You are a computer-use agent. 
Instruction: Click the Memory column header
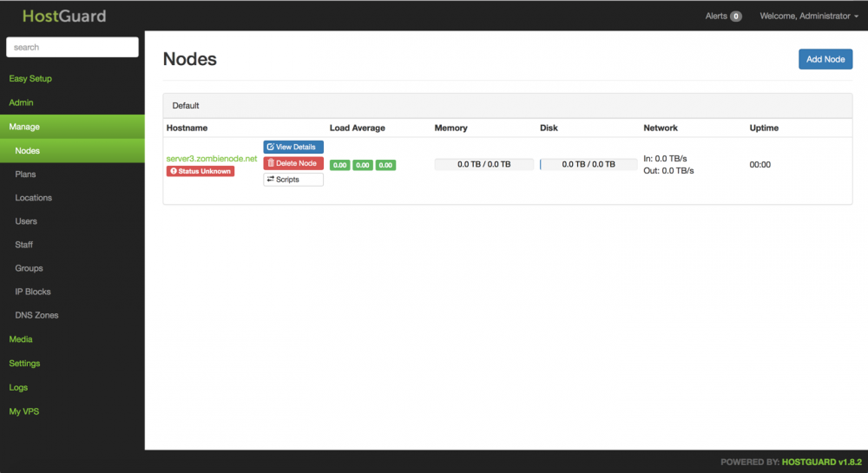pos(450,128)
